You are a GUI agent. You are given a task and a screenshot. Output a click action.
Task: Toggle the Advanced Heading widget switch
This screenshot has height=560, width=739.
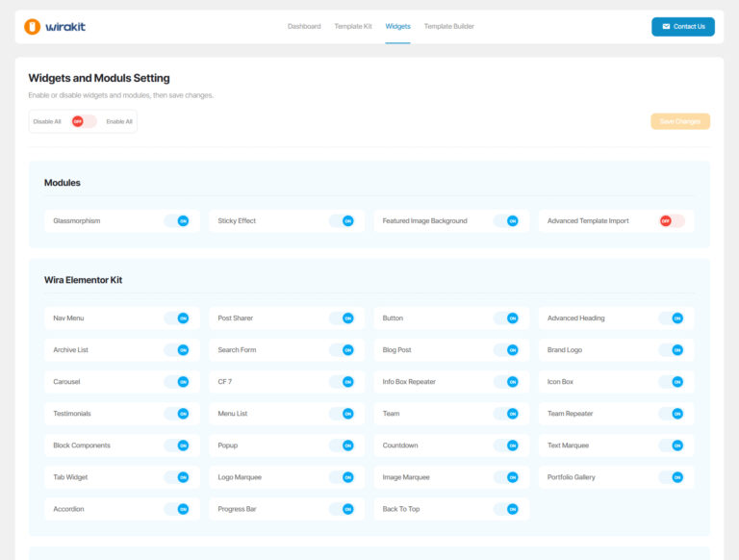click(671, 318)
